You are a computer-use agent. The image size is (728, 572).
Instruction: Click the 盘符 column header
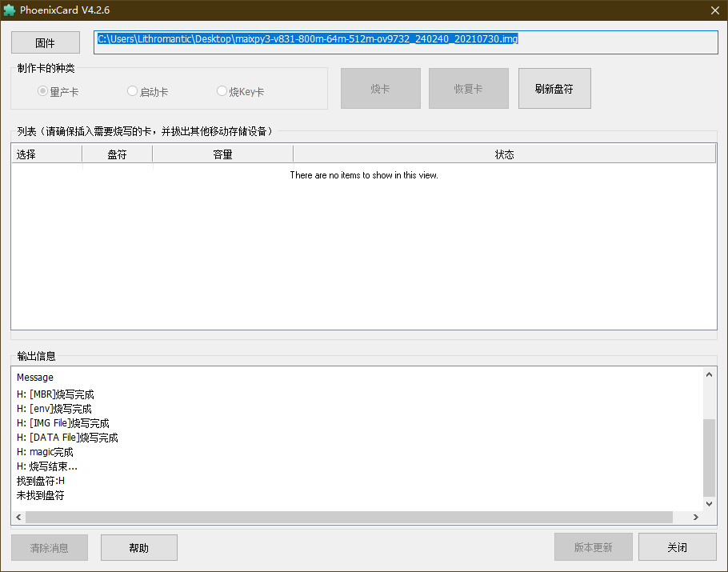[x=118, y=154]
